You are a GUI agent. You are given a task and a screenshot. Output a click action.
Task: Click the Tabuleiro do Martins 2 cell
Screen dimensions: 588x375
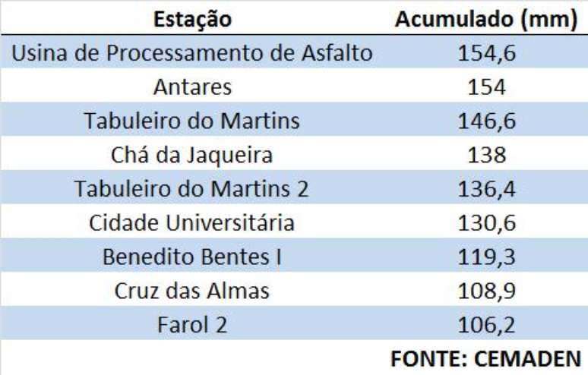[x=192, y=189]
